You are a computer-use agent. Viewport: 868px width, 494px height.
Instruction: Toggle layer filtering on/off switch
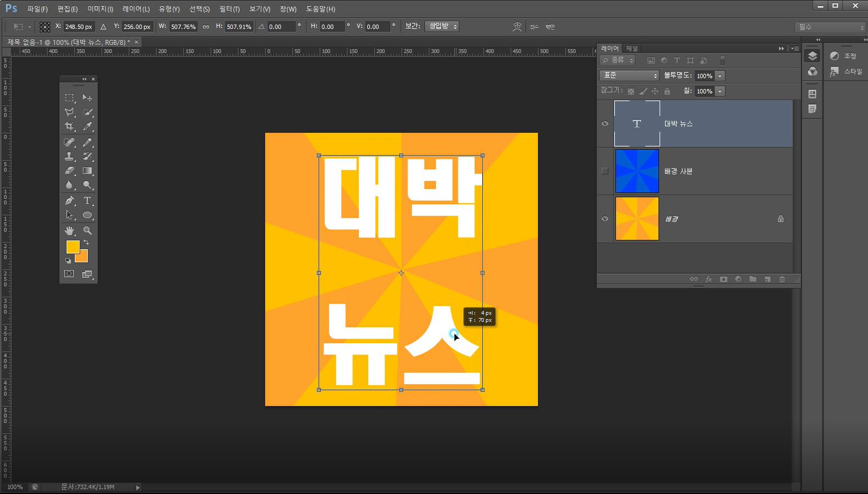coord(723,60)
